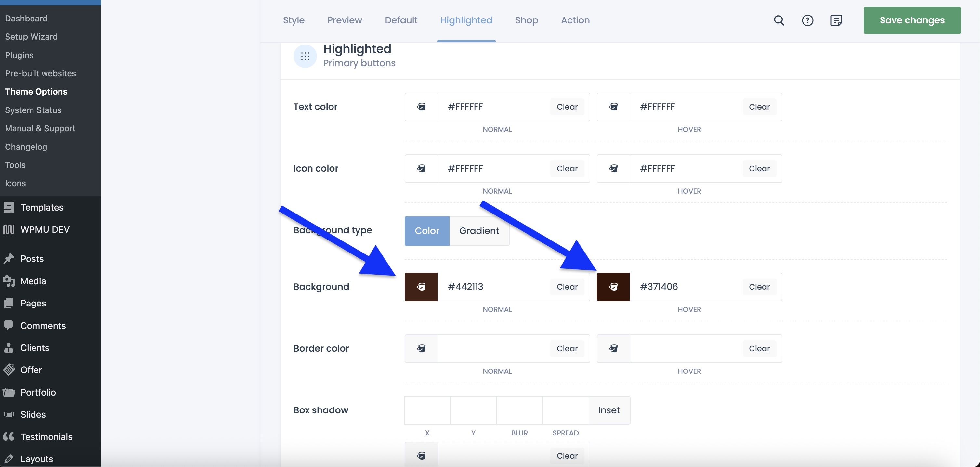Viewport: 980px width, 467px height.
Task: Select Color background type
Action: point(426,231)
